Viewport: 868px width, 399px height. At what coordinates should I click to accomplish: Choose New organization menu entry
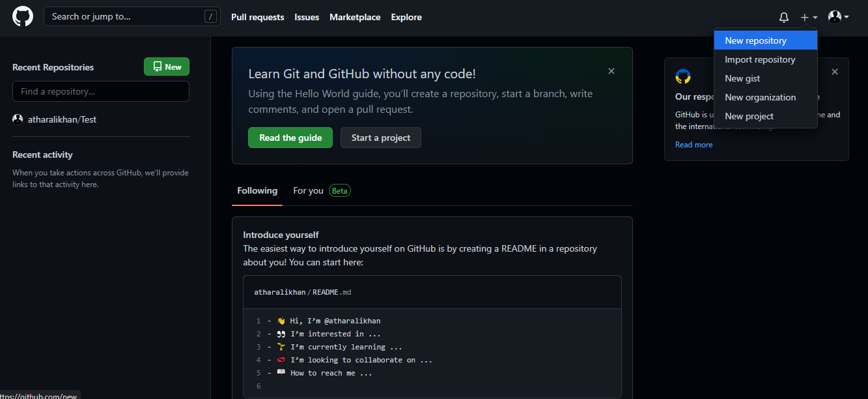pos(766,97)
